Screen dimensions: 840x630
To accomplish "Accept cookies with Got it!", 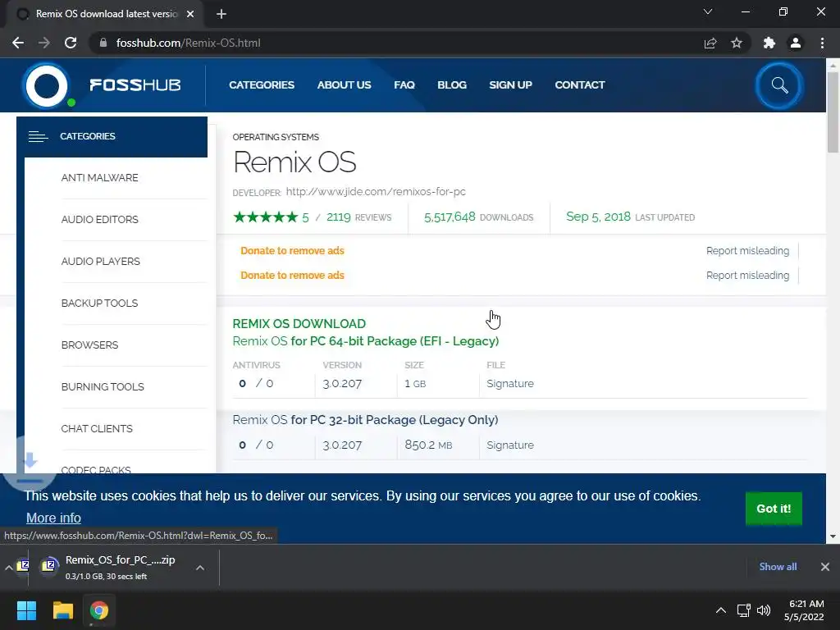I will 774,509.
